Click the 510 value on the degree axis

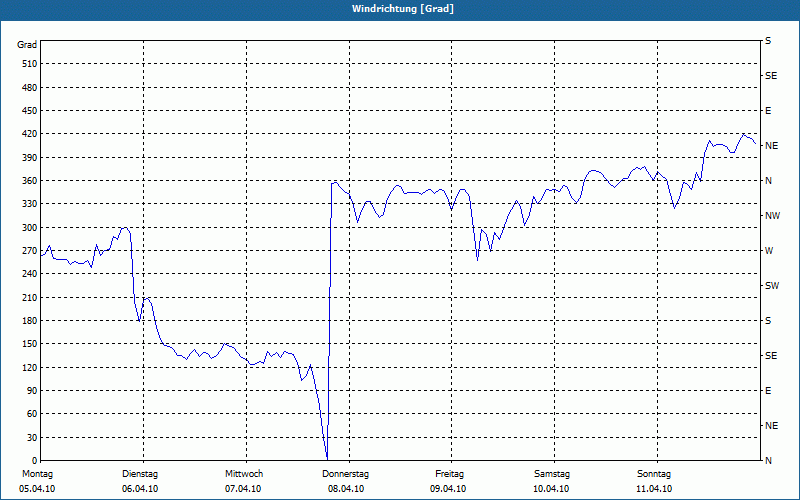point(30,64)
